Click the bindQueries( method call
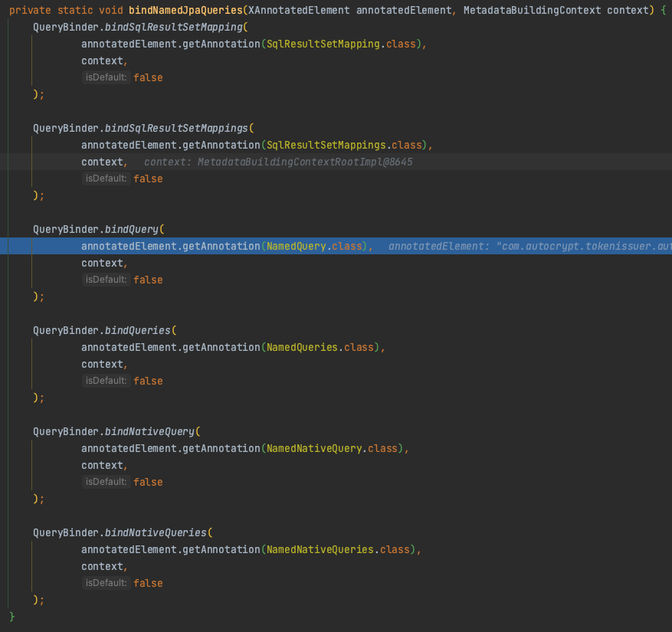Screen dimensions: 672x632 pos(140,330)
